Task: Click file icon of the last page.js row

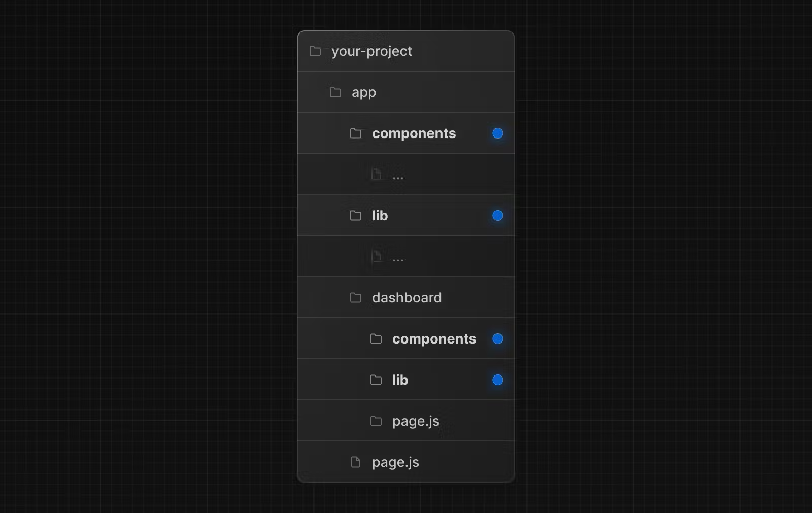Action: click(x=356, y=462)
